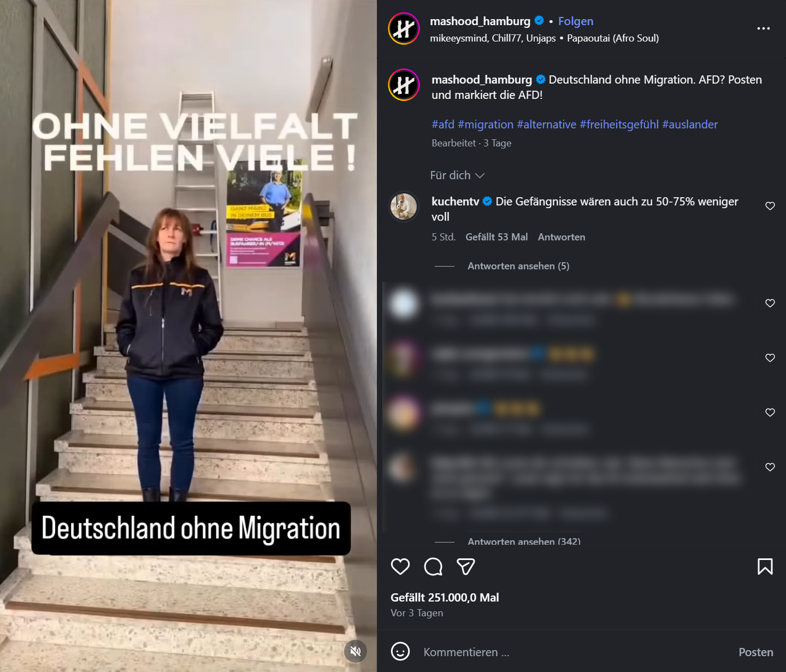Expand the Für dich comment filter
Screen dimensions: 786x672
[x=457, y=175]
